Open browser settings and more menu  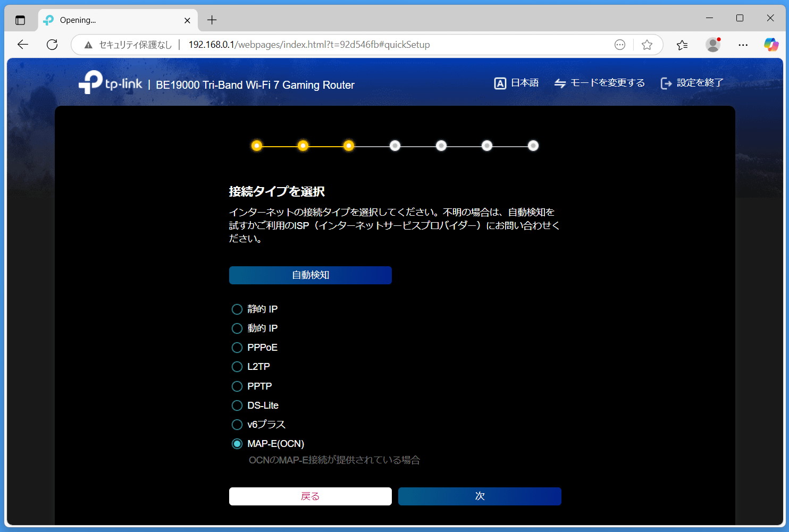point(743,45)
